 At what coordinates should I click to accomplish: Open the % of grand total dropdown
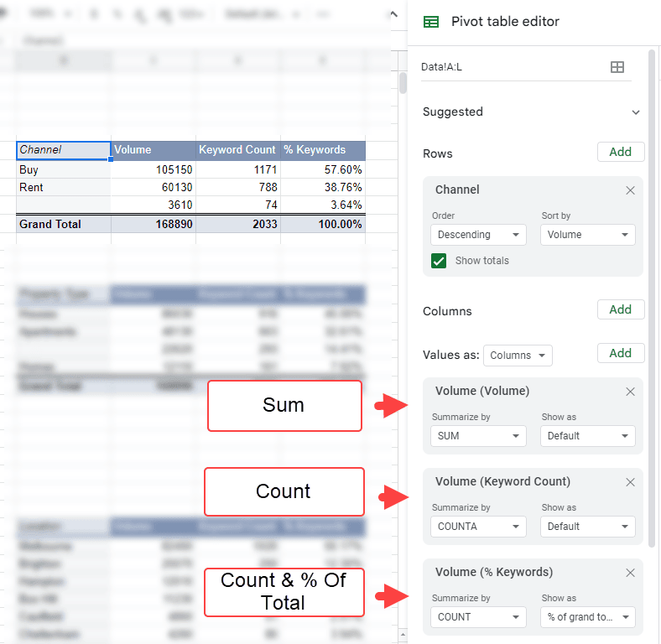(x=588, y=617)
